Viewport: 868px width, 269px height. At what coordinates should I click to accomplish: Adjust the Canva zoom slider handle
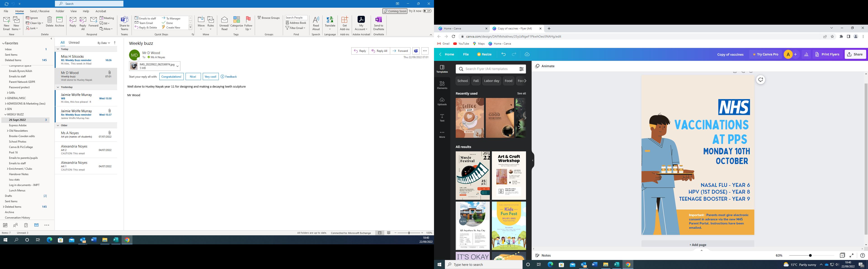click(810, 255)
